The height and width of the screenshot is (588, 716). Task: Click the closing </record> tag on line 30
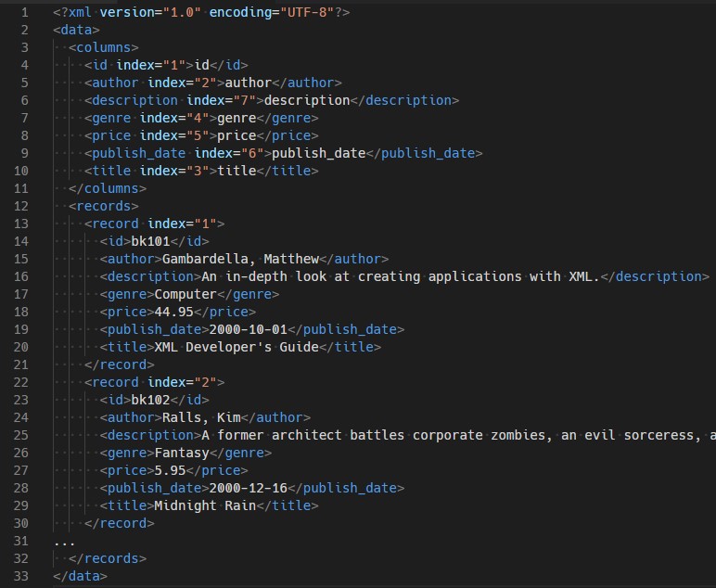click(x=120, y=523)
